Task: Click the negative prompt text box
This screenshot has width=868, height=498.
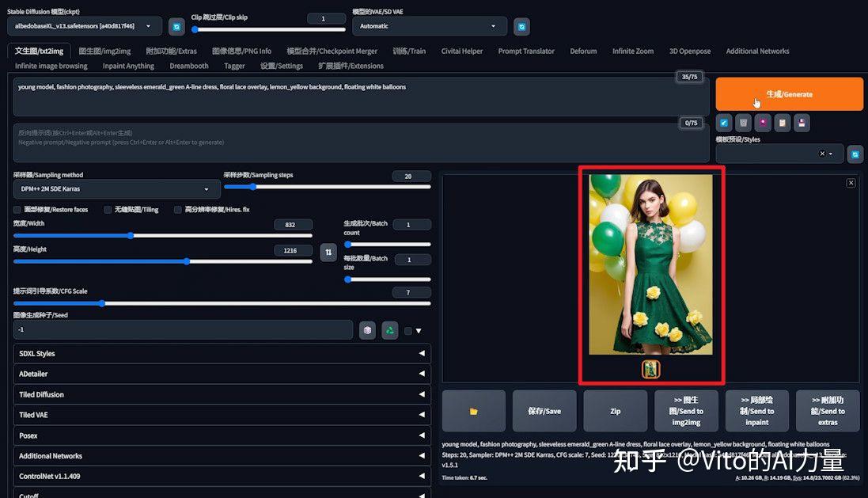Action: click(x=361, y=143)
